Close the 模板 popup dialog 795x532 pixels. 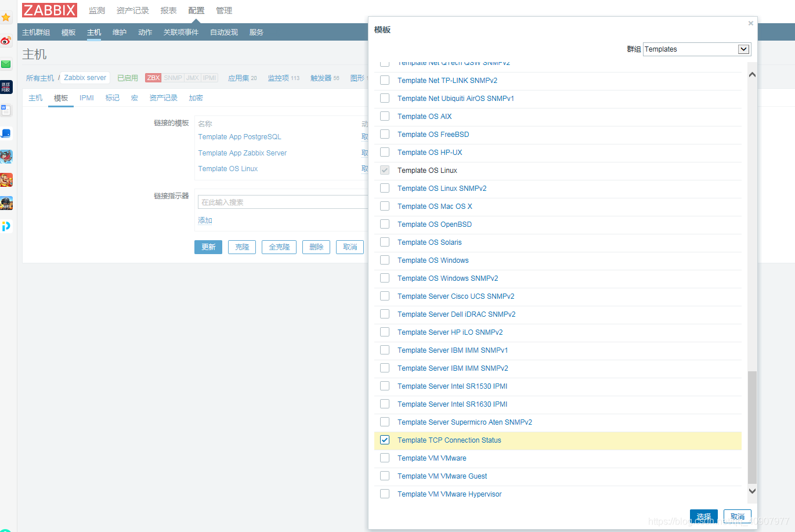[750, 23]
